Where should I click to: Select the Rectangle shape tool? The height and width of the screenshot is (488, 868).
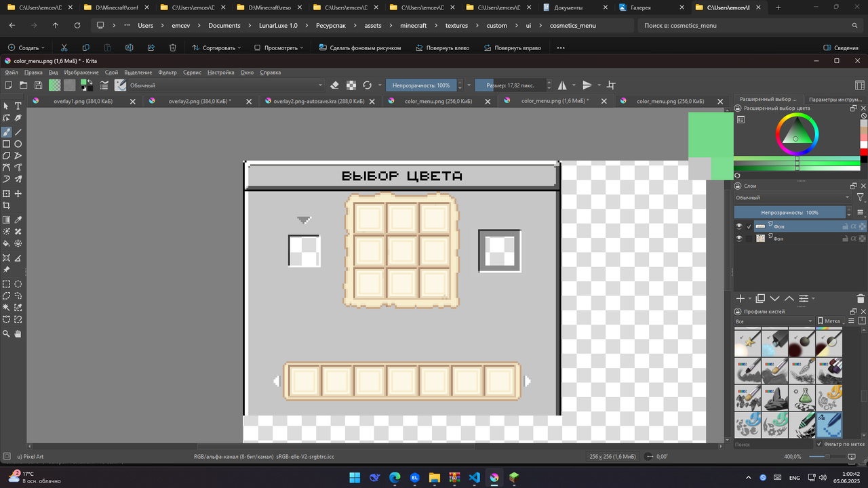(7, 144)
